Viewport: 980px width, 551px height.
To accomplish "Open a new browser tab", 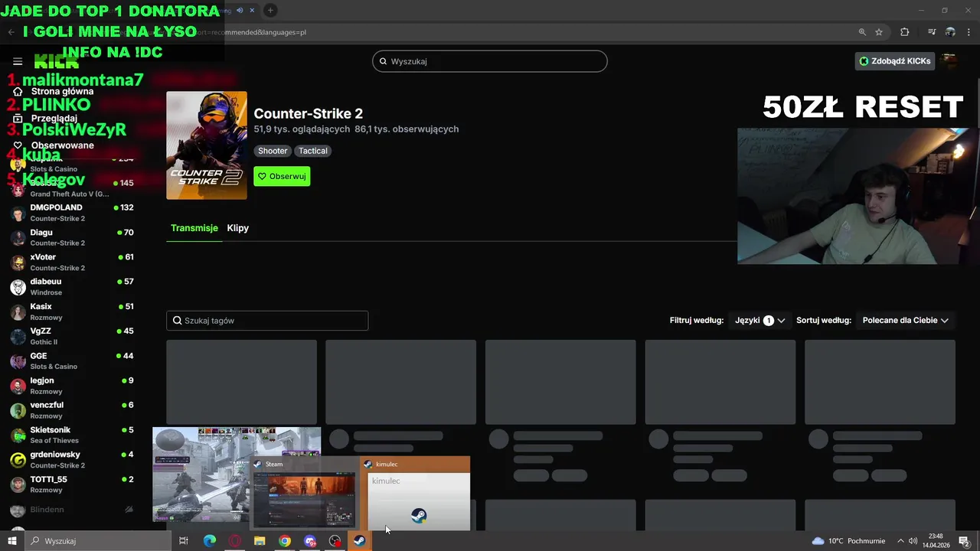I will click(270, 10).
